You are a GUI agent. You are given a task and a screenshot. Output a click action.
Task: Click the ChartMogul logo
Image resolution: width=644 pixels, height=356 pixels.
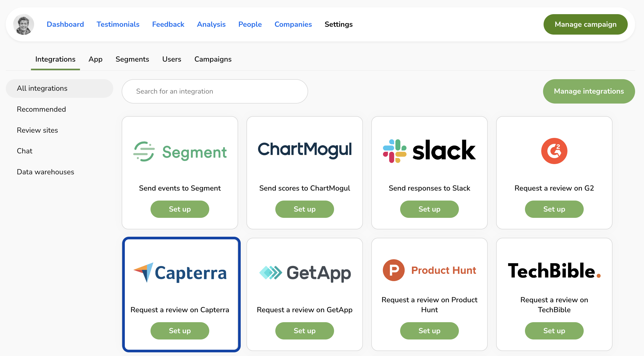305,150
